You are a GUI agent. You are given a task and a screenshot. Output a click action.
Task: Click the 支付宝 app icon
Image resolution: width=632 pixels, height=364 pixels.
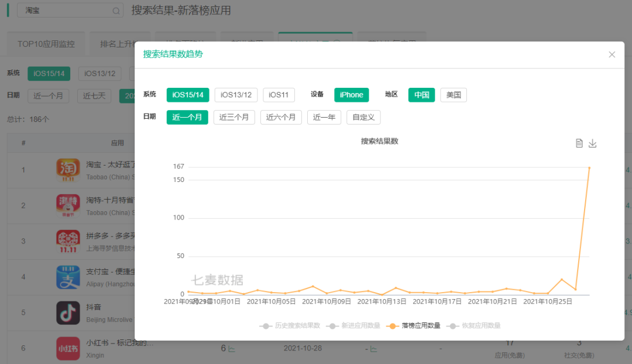(68, 277)
